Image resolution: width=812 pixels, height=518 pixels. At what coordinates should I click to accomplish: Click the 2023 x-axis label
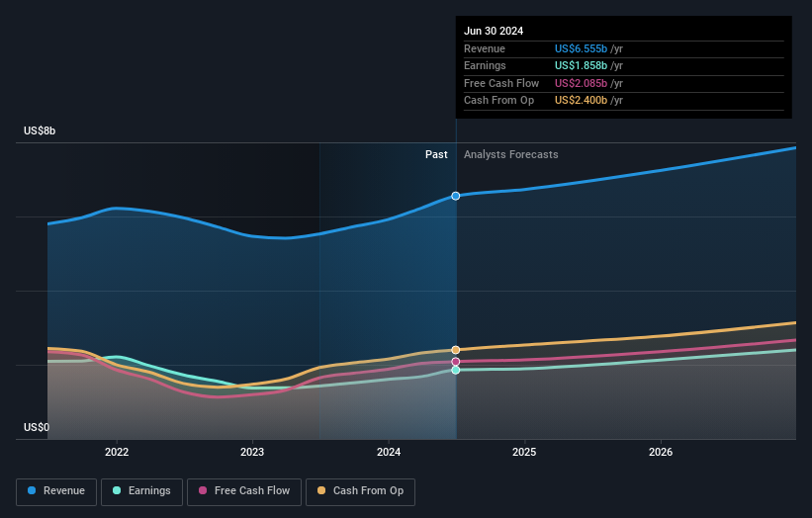252,452
